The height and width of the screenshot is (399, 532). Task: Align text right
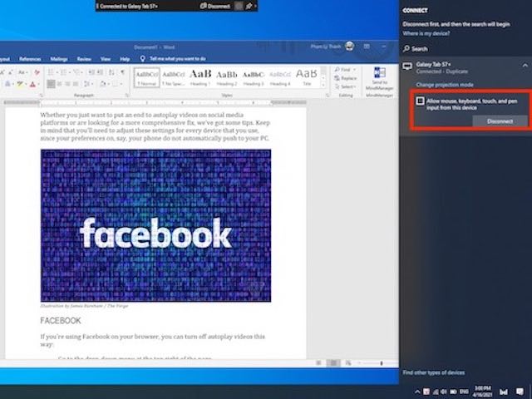coord(67,84)
